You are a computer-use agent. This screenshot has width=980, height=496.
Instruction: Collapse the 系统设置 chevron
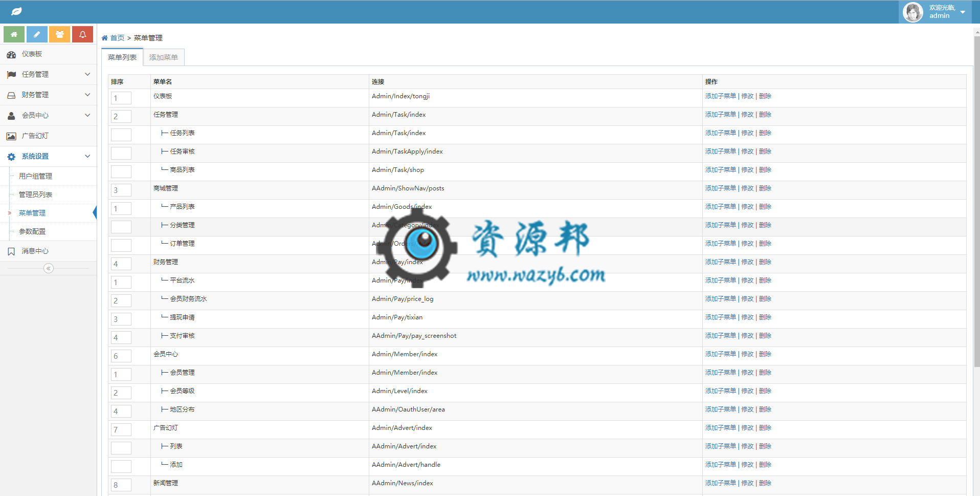pyautogui.click(x=87, y=156)
